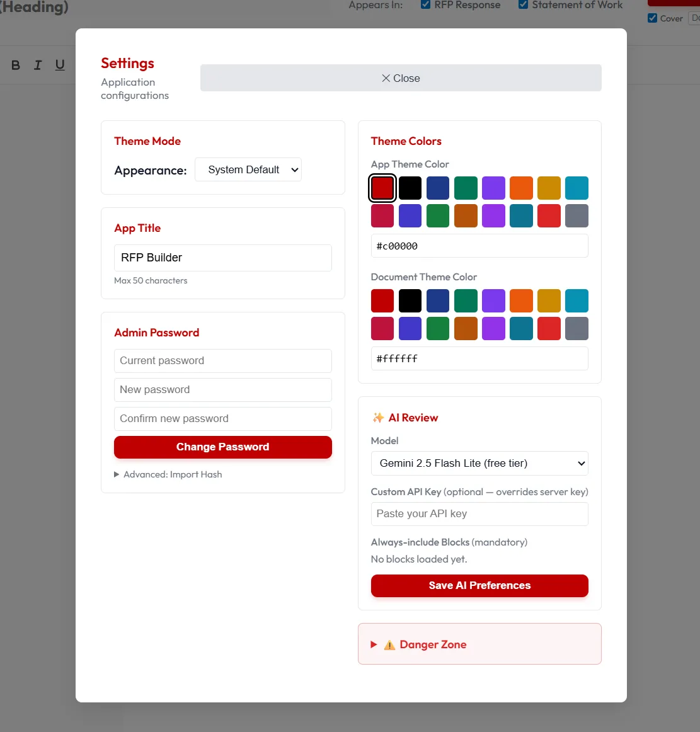The image size is (700, 732).
Task: Select the orange App Theme Color swatch
Action: pos(521,188)
